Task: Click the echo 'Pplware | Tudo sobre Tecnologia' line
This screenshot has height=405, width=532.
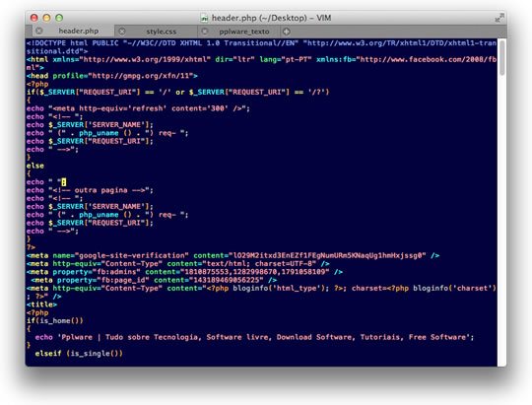Action: [x=254, y=337]
